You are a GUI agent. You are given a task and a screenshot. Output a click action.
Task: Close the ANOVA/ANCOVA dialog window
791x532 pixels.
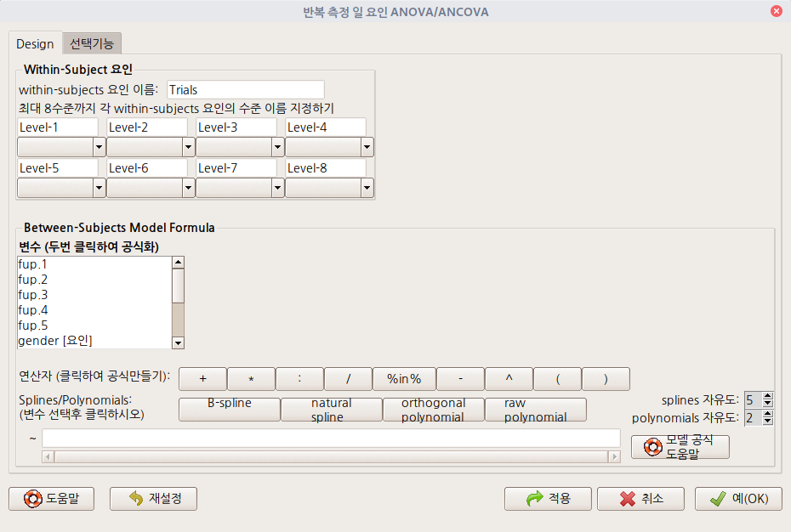(777, 11)
